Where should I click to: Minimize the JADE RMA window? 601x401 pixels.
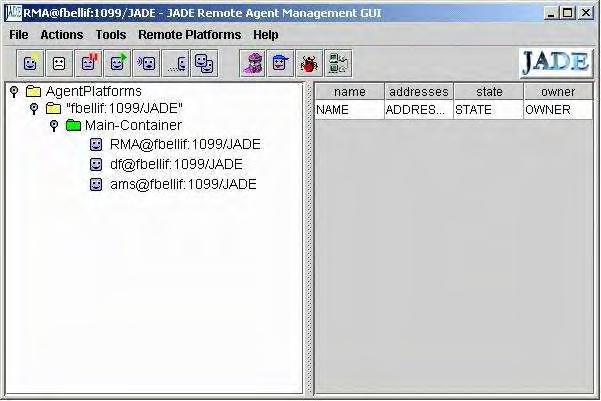[x=551, y=13]
